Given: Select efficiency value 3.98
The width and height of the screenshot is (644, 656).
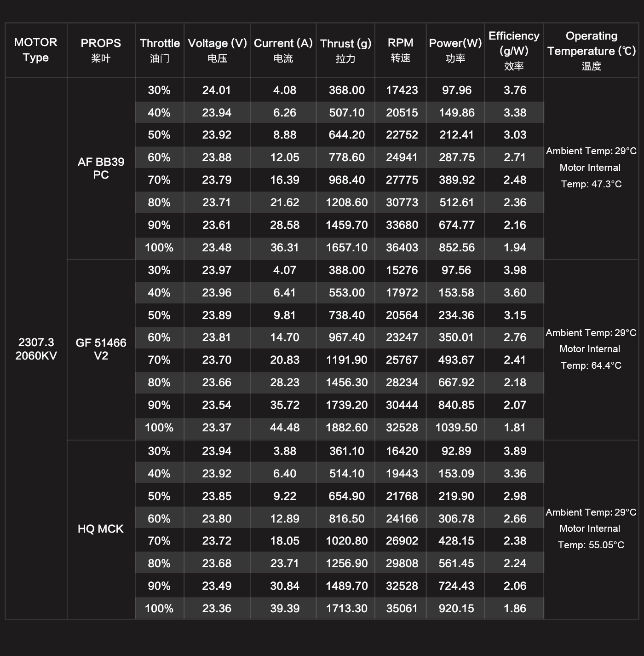Looking at the screenshot, I should click(x=515, y=270).
